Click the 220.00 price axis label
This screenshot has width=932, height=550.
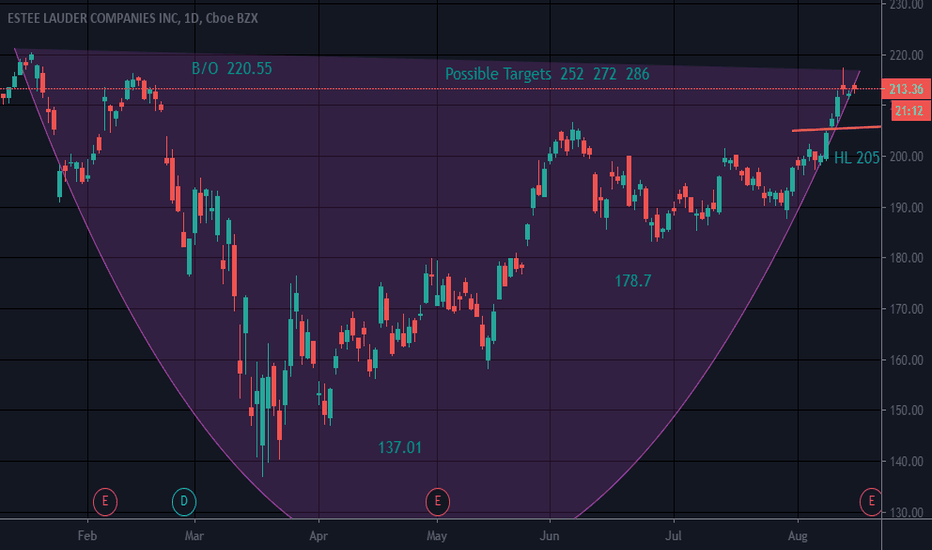(x=906, y=55)
